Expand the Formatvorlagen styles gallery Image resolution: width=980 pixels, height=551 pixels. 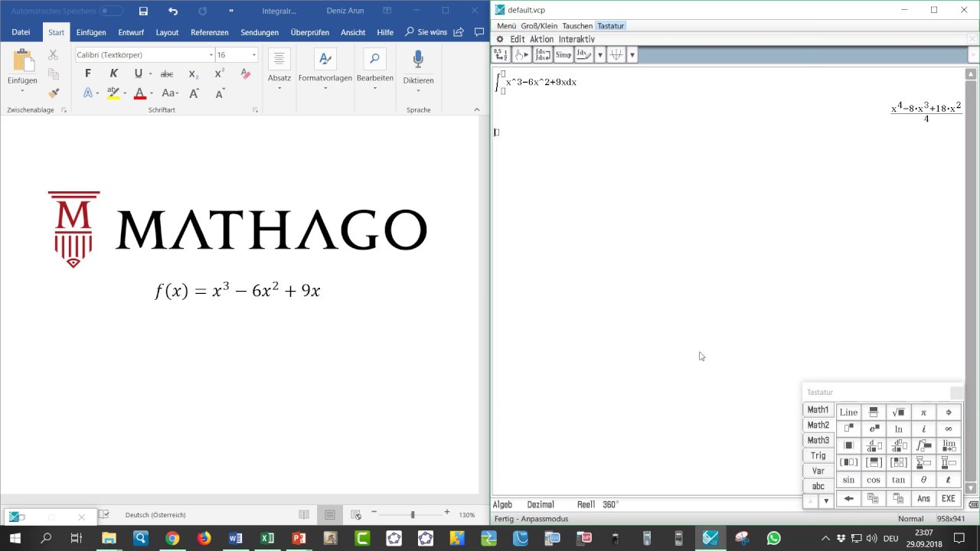point(325,70)
